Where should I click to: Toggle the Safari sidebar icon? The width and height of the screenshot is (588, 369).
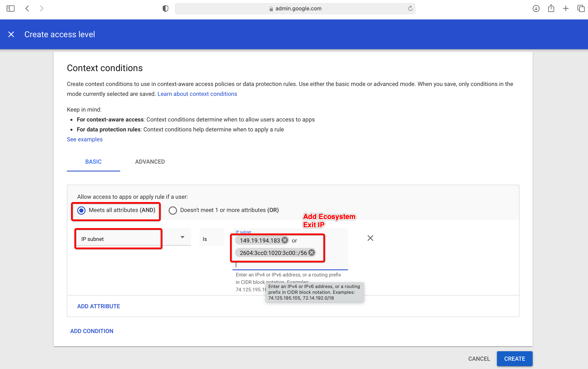click(11, 8)
